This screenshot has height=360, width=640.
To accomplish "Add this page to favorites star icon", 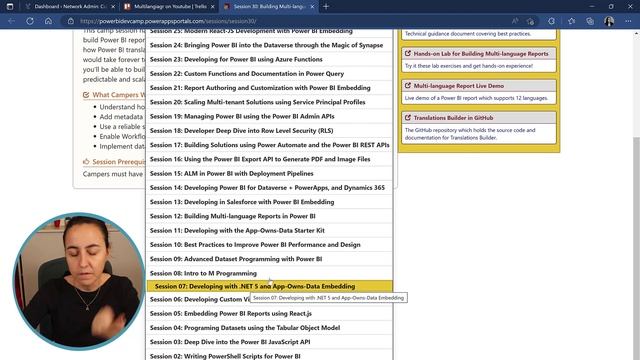I will coord(530,21).
